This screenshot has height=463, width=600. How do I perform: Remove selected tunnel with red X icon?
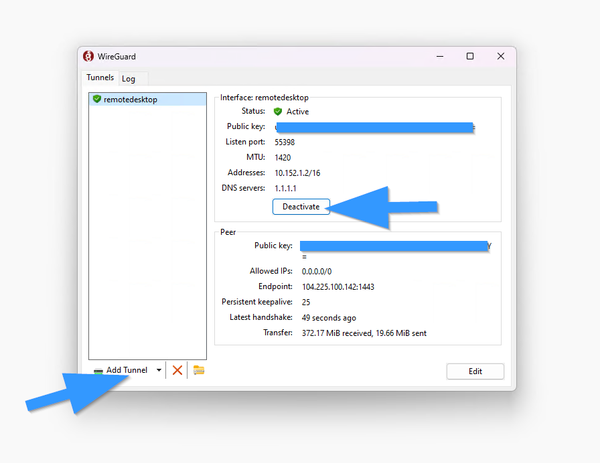pyautogui.click(x=177, y=370)
